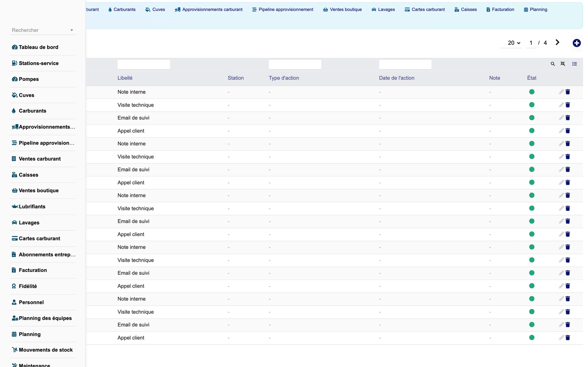Open Approvisionnements sidebar entry

pos(43,127)
